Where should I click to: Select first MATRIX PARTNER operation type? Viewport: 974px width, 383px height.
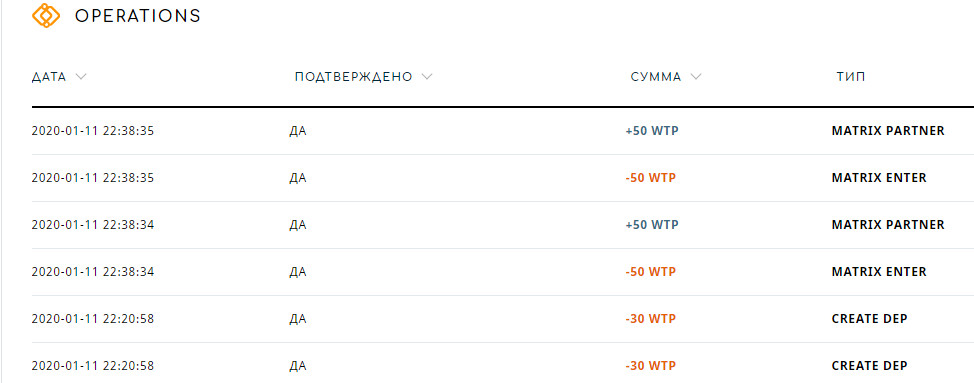coord(888,131)
